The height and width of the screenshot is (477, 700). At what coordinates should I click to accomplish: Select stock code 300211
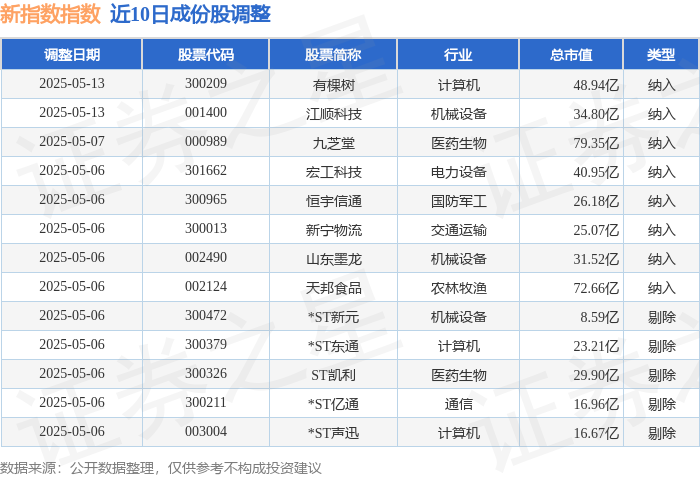206,403
